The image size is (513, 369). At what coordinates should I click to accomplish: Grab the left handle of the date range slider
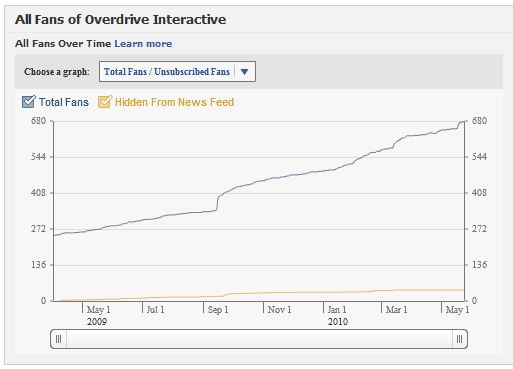pos(58,339)
